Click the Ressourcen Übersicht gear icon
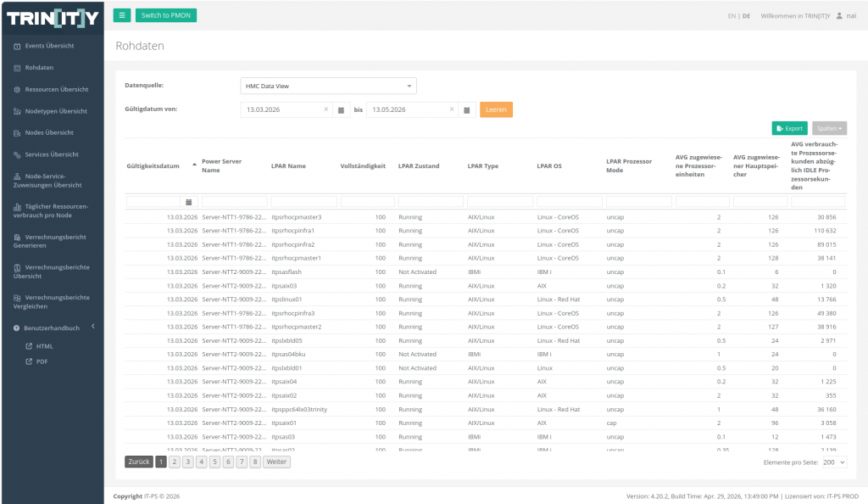Viewport: 868px width, 504px height. click(x=17, y=90)
